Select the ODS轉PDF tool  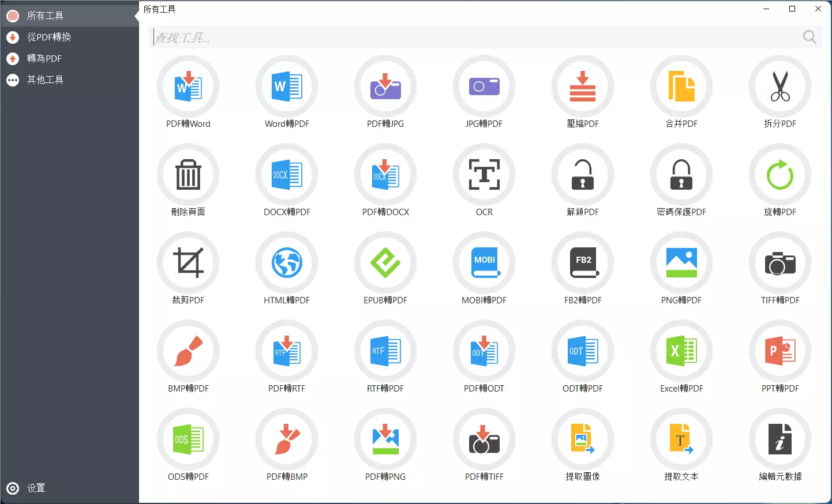coord(188,439)
